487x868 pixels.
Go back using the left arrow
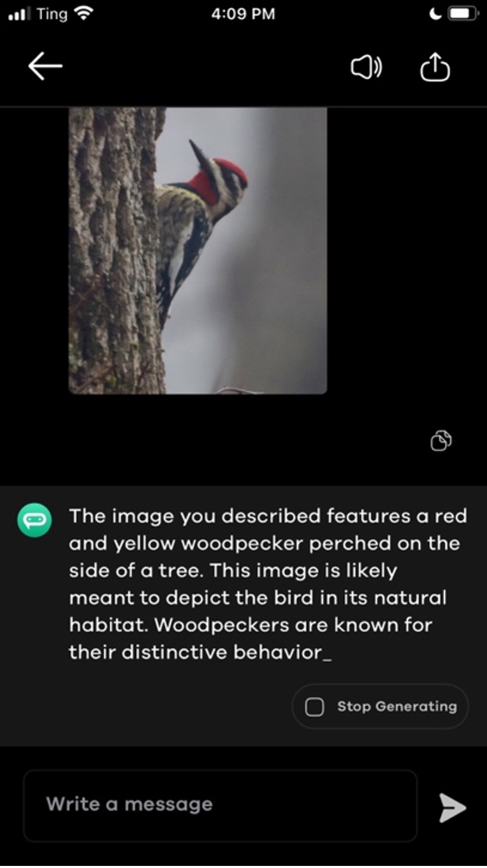tap(45, 66)
